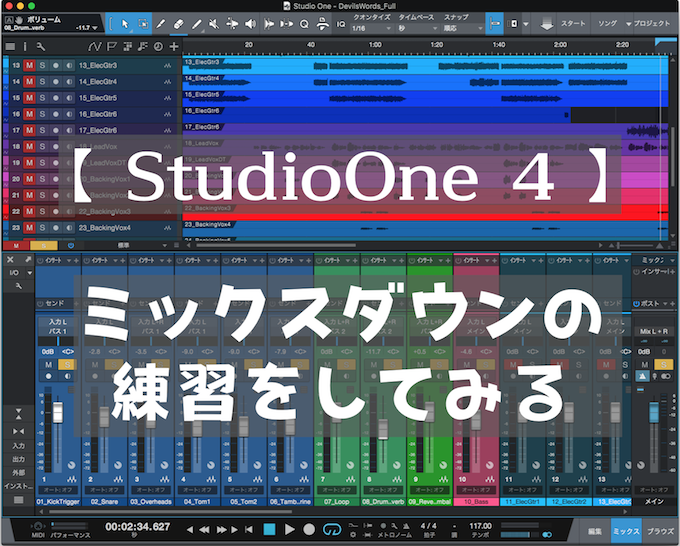Click the Record button in transport
Screen dimensions: 680x546
pos(309,530)
